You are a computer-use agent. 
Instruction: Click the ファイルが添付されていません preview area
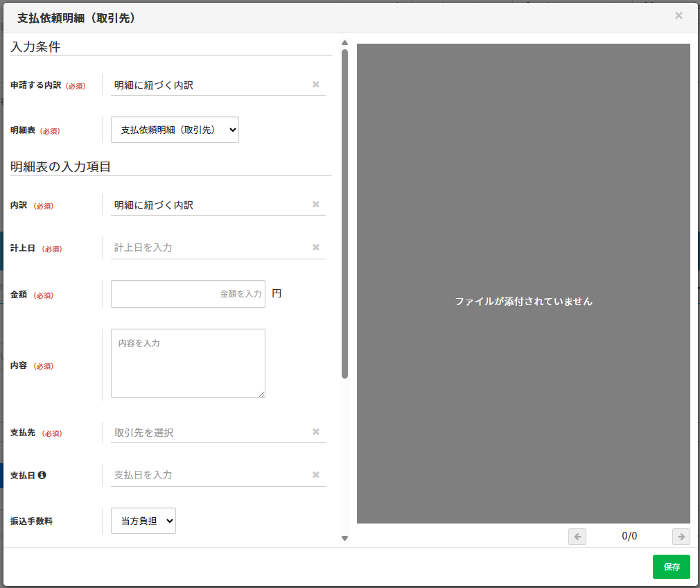click(524, 302)
